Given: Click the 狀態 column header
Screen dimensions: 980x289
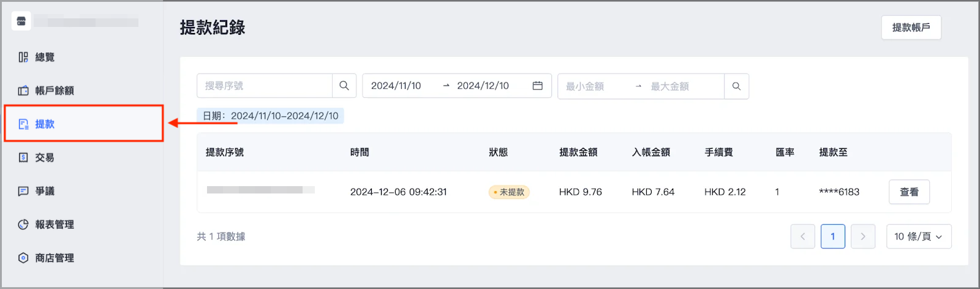Looking at the screenshot, I should click(x=498, y=152).
